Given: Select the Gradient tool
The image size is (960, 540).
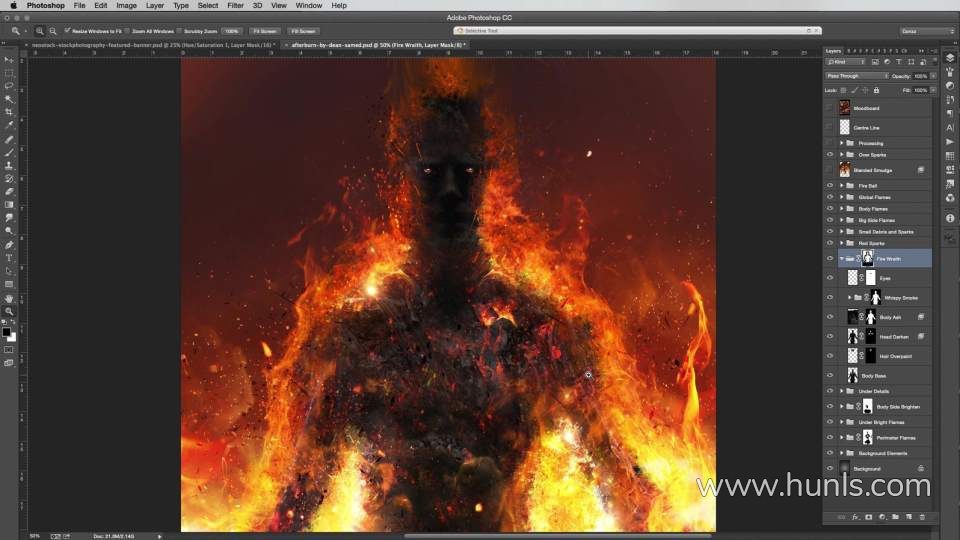Looking at the screenshot, I should tap(9, 204).
